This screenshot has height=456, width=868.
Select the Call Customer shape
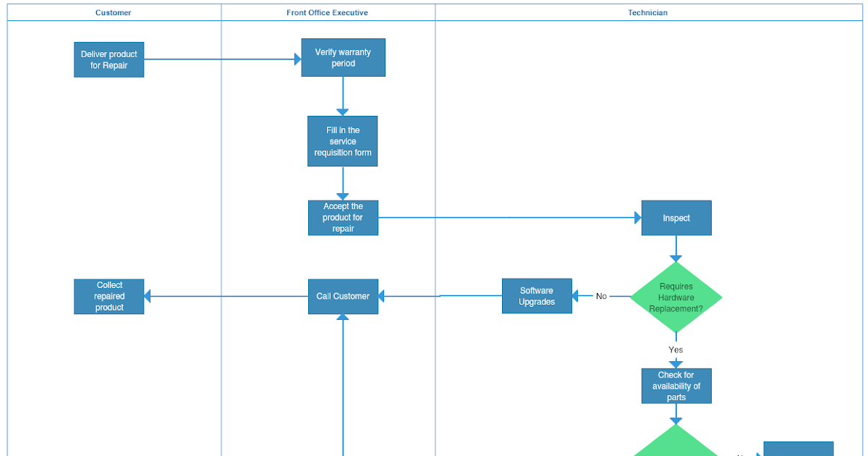click(x=343, y=296)
